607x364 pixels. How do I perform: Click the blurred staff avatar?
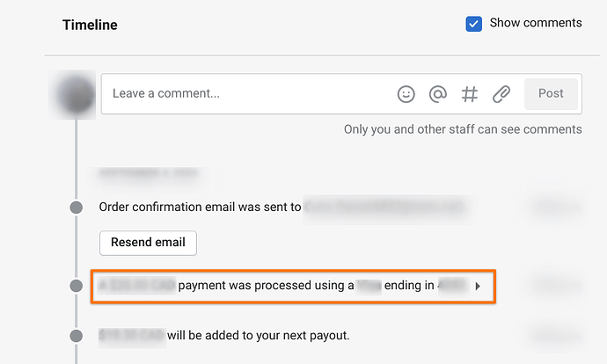pyautogui.click(x=76, y=94)
